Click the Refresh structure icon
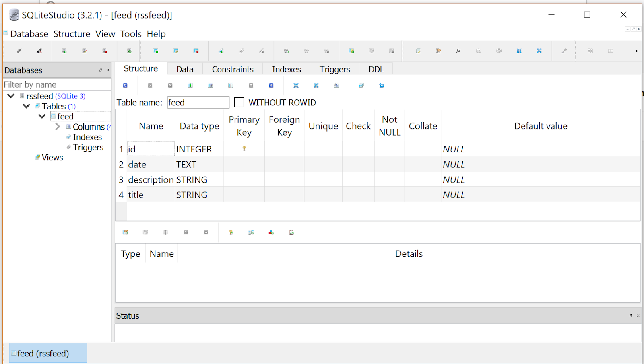This screenshot has height=364, width=644. coord(125,85)
